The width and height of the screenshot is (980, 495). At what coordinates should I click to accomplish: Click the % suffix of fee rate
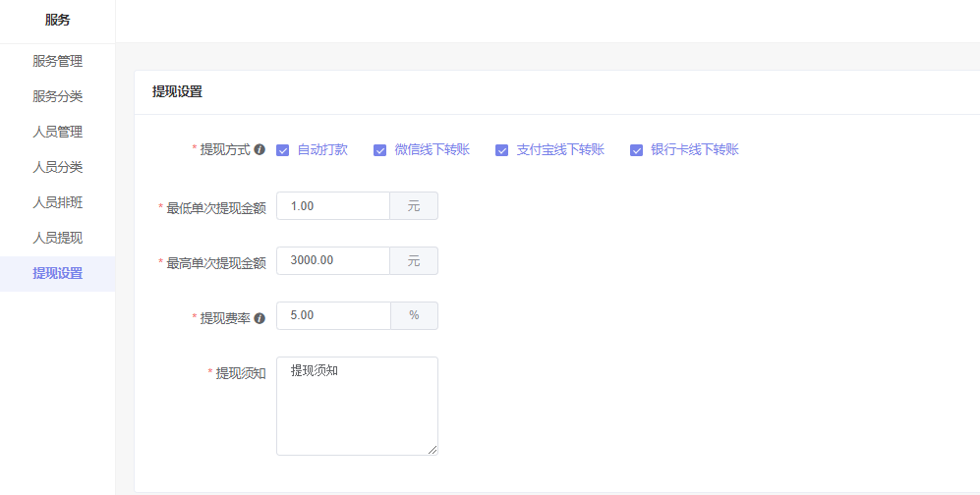point(415,315)
